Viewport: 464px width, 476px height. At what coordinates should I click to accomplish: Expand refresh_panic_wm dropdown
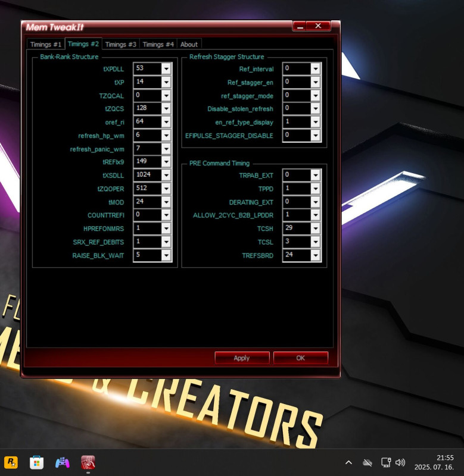(166, 149)
